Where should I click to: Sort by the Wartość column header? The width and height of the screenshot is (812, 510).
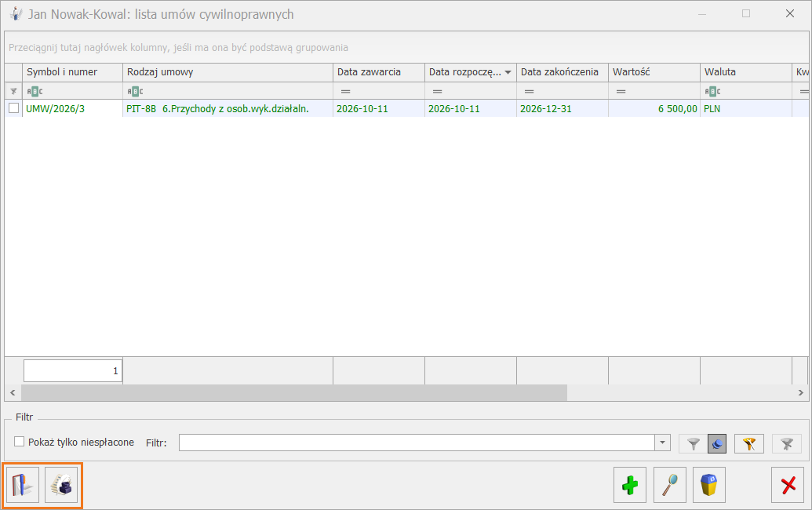(654, 72)
